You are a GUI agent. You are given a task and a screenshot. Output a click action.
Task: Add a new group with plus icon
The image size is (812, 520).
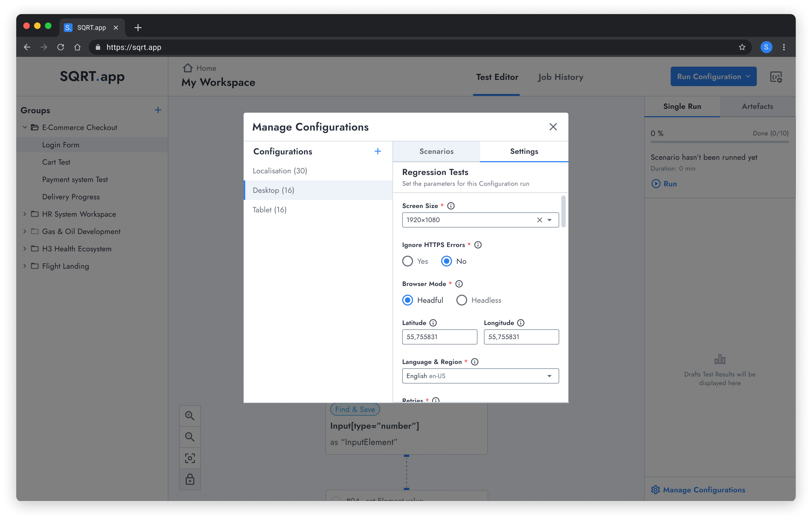coord(158,110)
